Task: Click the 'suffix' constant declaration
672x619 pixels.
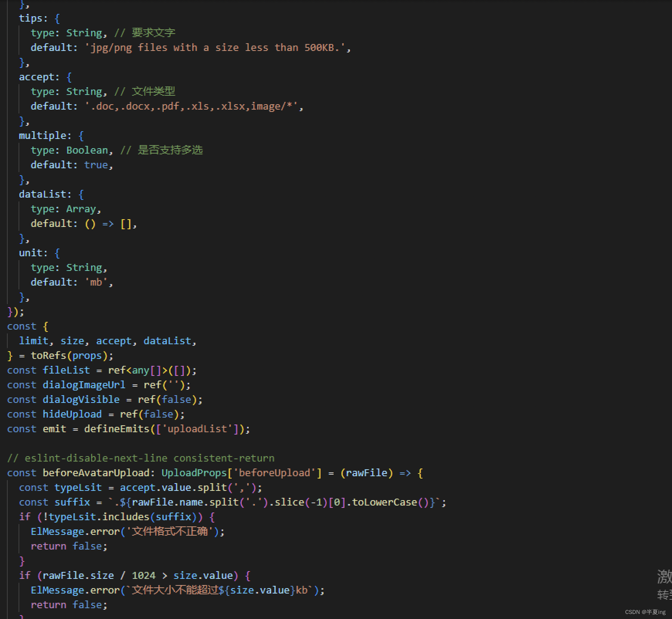Action: (72, 502)
